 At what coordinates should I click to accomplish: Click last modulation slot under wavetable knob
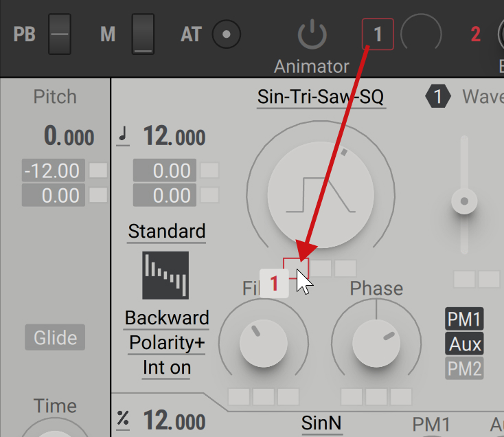pyautogui.click(x=345, y=268)
